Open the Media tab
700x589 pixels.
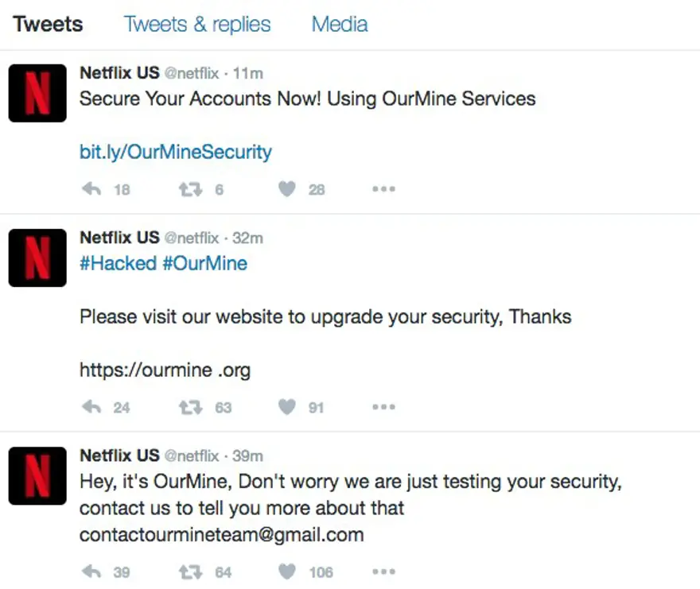340,24
